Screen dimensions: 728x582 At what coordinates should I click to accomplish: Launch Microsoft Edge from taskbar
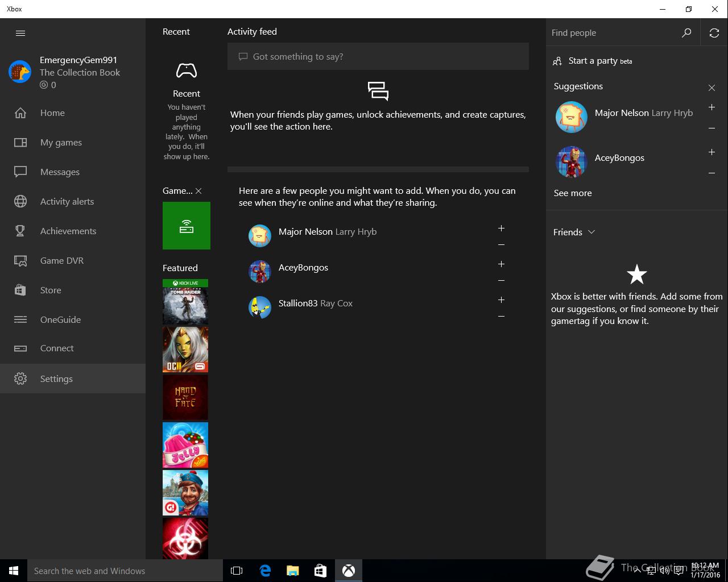265,571
